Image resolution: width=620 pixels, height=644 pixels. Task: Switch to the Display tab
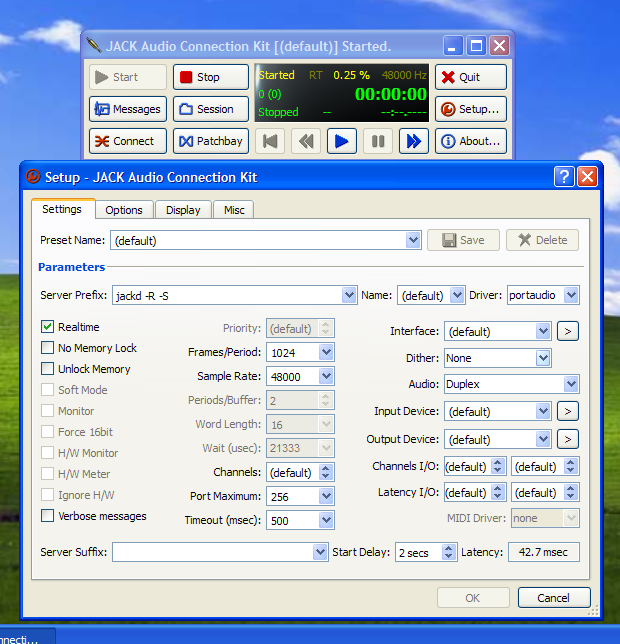tap(183, 210)
